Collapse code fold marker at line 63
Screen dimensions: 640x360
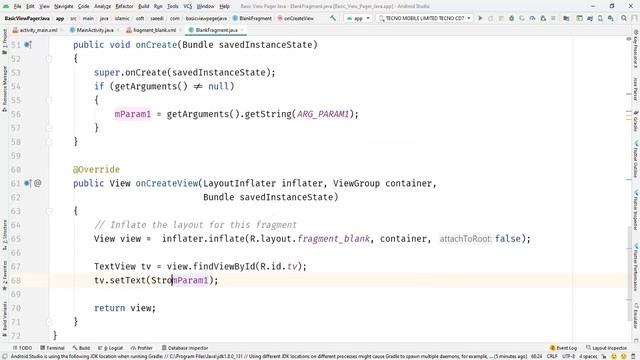coord(49,211)
